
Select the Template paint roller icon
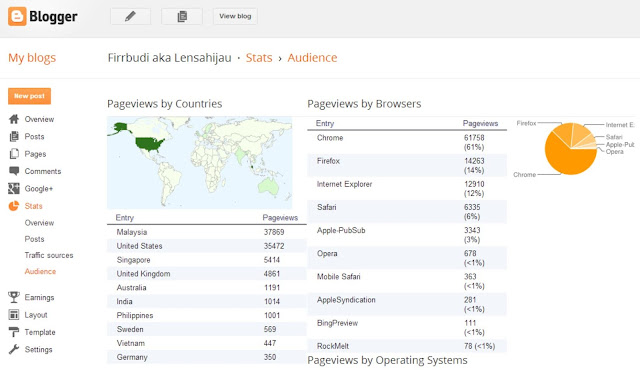tap(14, 332)
